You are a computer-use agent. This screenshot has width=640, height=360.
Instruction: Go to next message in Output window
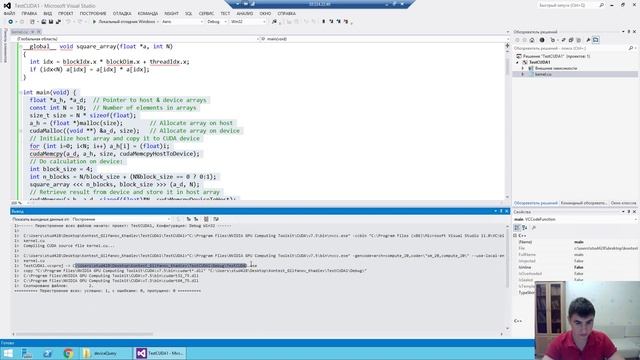(196, 219)
